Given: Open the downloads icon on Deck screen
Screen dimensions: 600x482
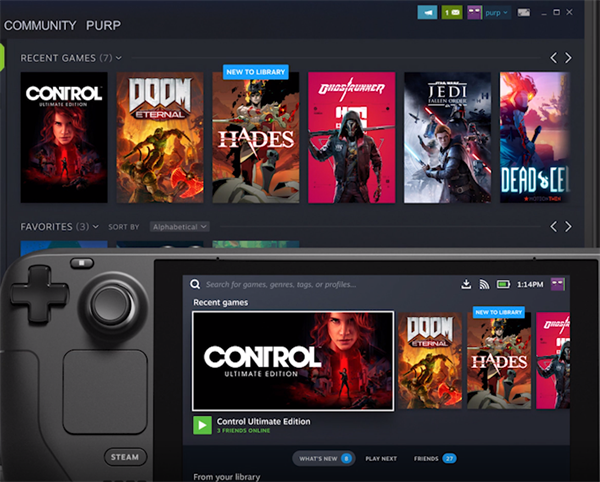Looking at the screenshot, I should pos(466,284).
